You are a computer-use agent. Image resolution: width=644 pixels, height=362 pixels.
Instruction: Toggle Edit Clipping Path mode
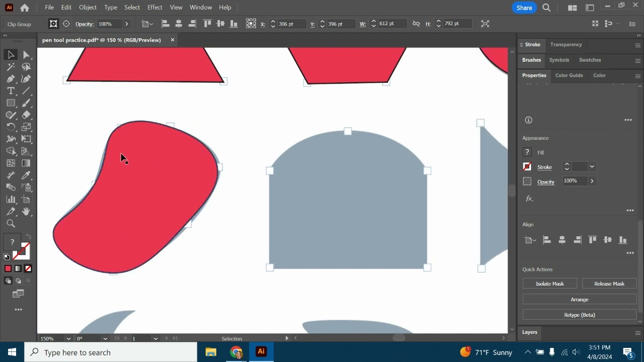(x=53, y=24)
